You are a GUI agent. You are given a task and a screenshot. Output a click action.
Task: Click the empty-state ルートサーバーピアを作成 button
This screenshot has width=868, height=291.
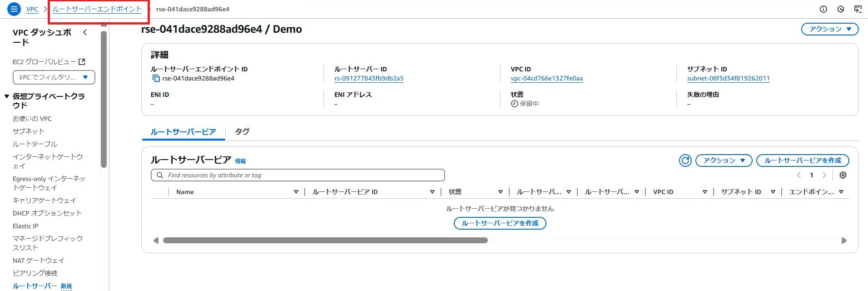click(x=500, y=223)
